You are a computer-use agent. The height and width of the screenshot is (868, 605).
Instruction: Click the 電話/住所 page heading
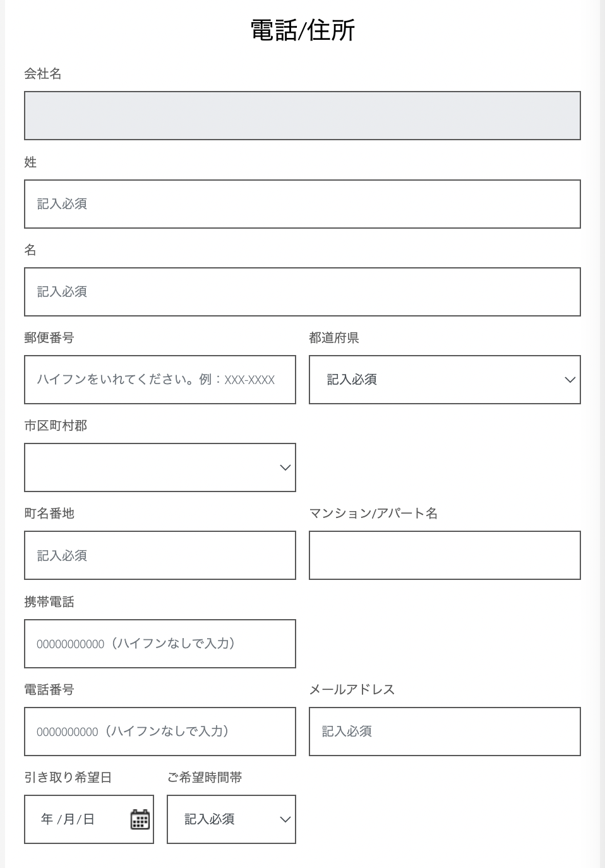click(x=302, y=30)
